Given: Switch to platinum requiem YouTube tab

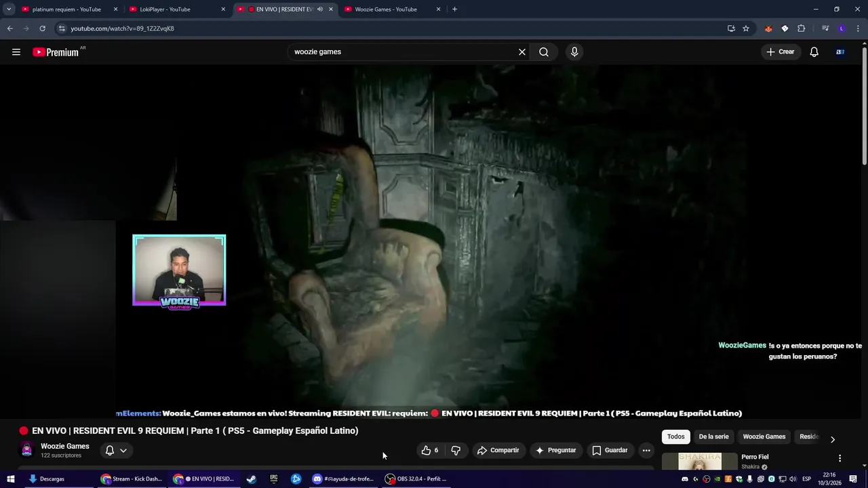Looking at the screenshot, I should [68, 9].
